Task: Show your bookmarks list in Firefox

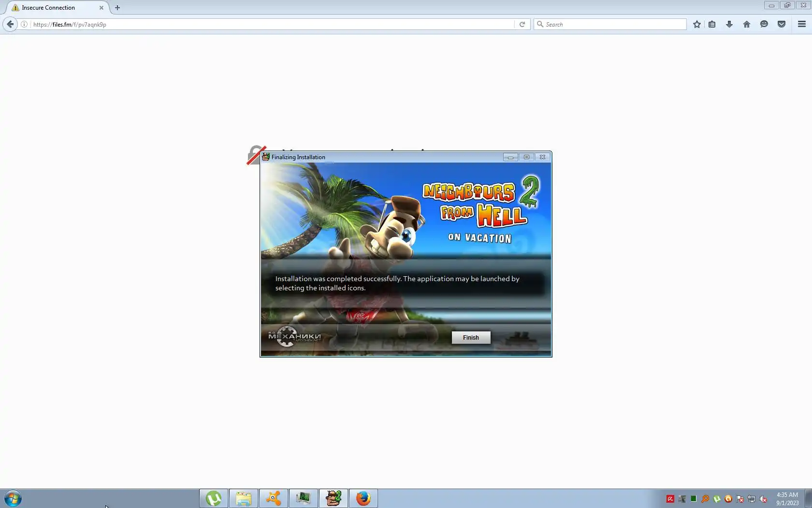Action: click(x=712, y=24)
